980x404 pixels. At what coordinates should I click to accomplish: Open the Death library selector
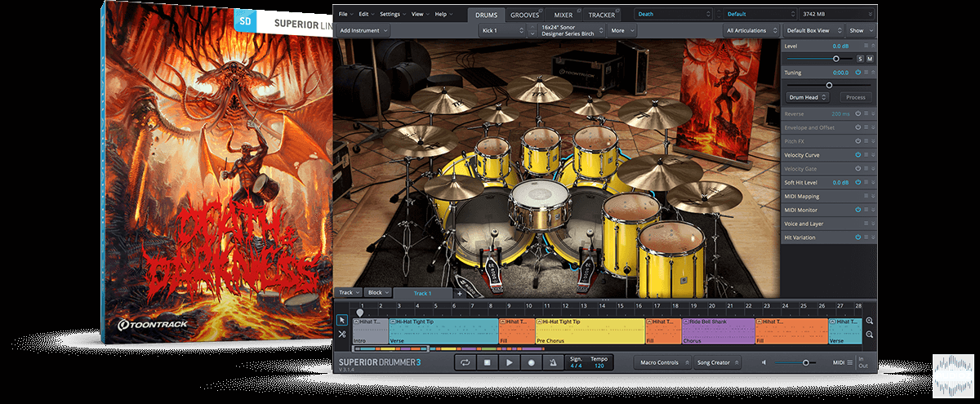[674, 14]
